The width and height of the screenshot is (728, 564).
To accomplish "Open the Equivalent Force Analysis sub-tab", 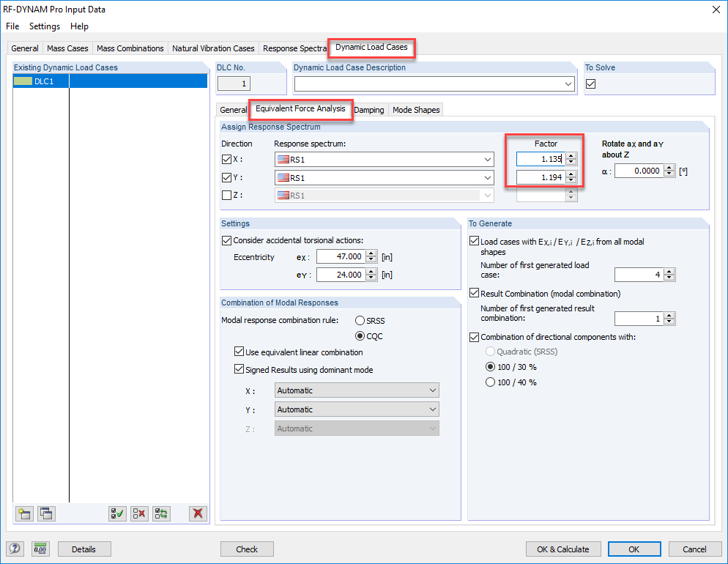I will (x=300, y=108).
